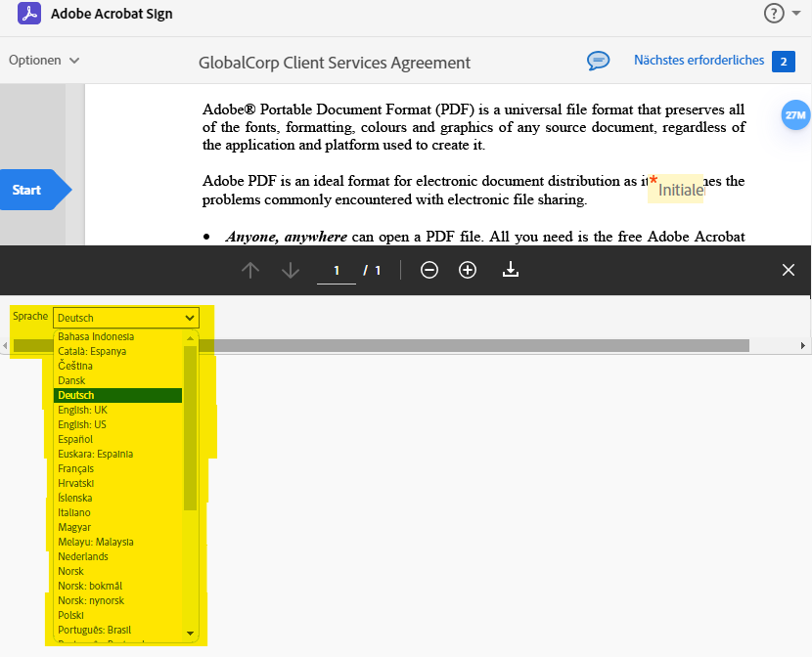Click the blue badge showing 2 required fields

(x=784, y=62)
